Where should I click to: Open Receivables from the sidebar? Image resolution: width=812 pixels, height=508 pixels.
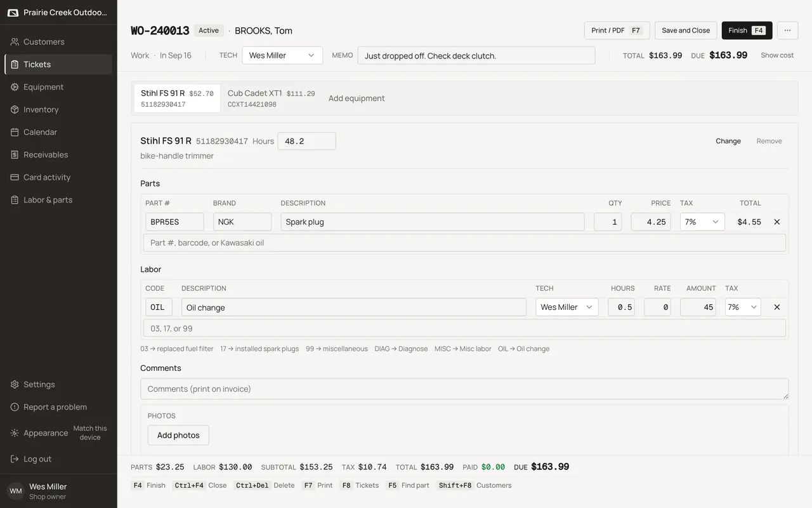click(x=58, y=154)
